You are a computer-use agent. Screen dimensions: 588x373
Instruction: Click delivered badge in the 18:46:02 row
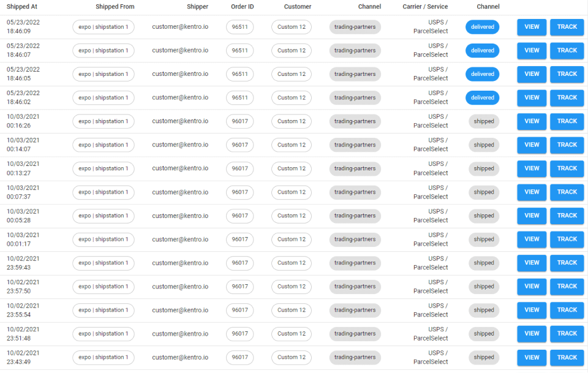[482, 98]
